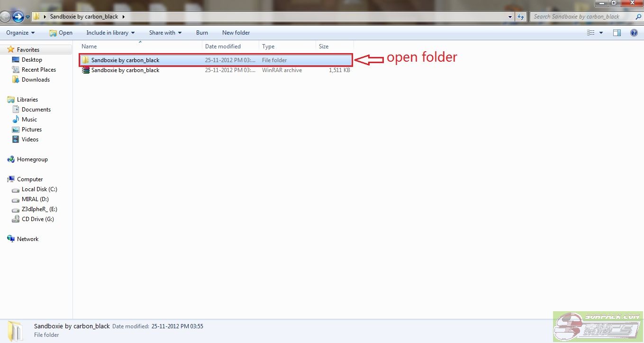Open the Organize menu
The image size is (644, 343).
(20, 33)
